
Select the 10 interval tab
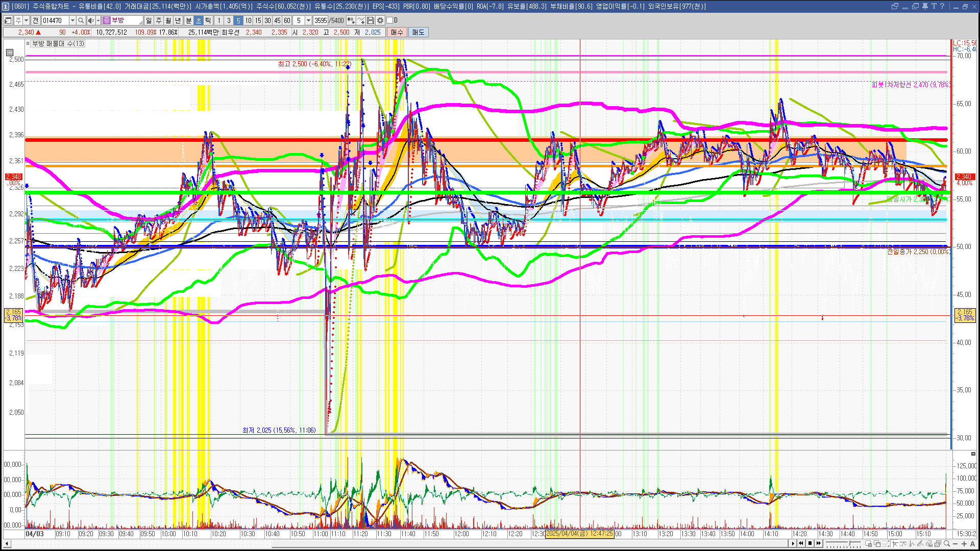[248, 20]
